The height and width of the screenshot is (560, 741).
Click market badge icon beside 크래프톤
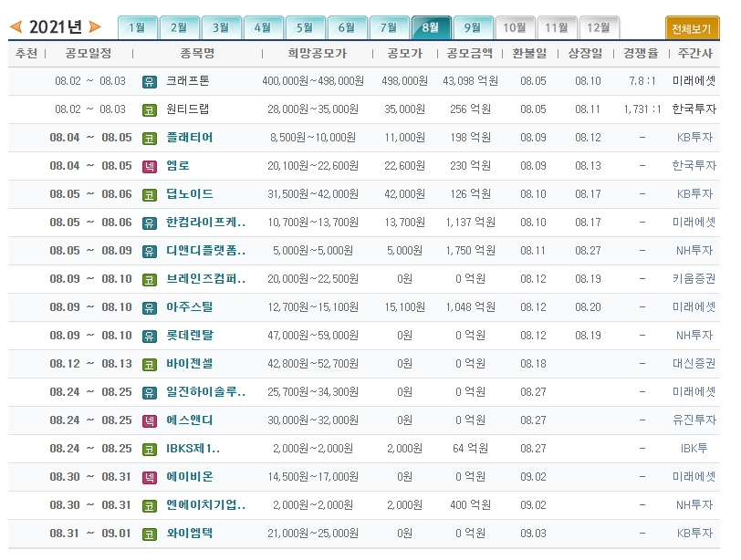tap(150, 82)
